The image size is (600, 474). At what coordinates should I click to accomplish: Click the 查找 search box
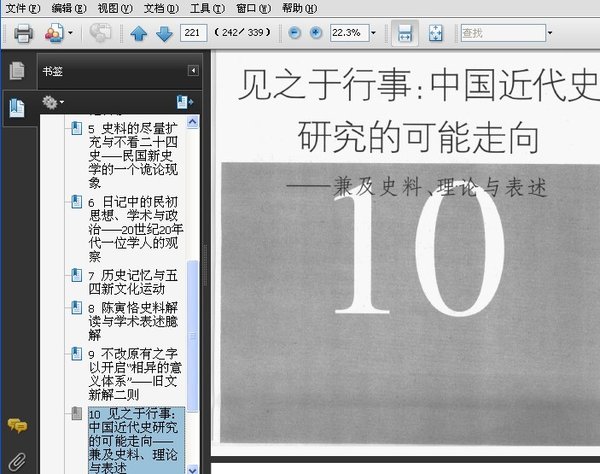point(503,33)
